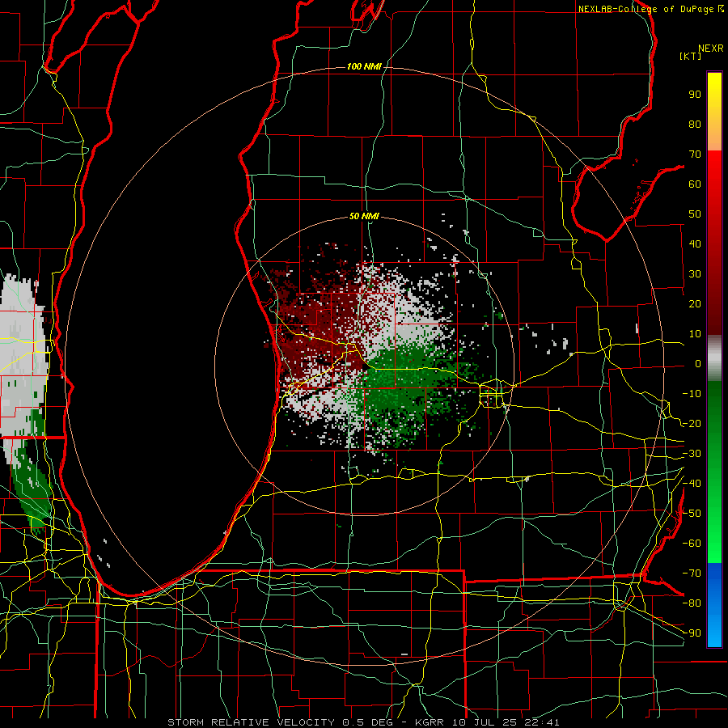Click the '-20' value on the velocity scale
The image size is (728, 728).
tap(692, 424)
